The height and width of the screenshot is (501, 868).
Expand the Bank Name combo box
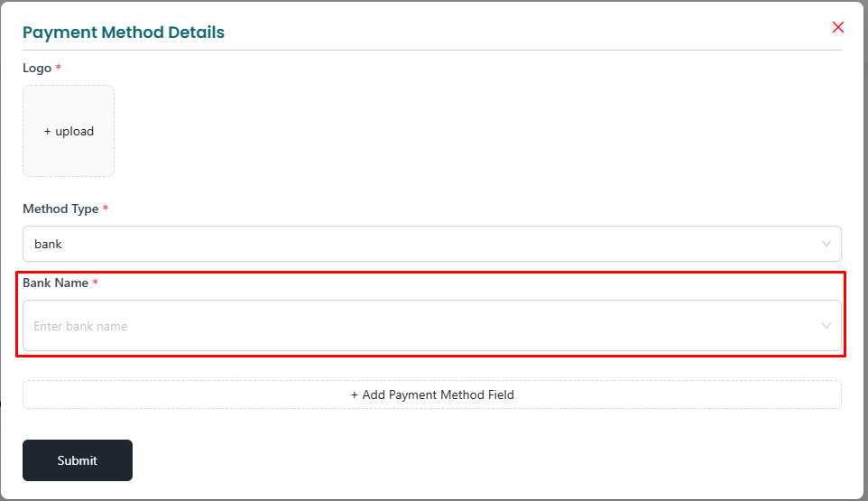(x=432, y=326)
